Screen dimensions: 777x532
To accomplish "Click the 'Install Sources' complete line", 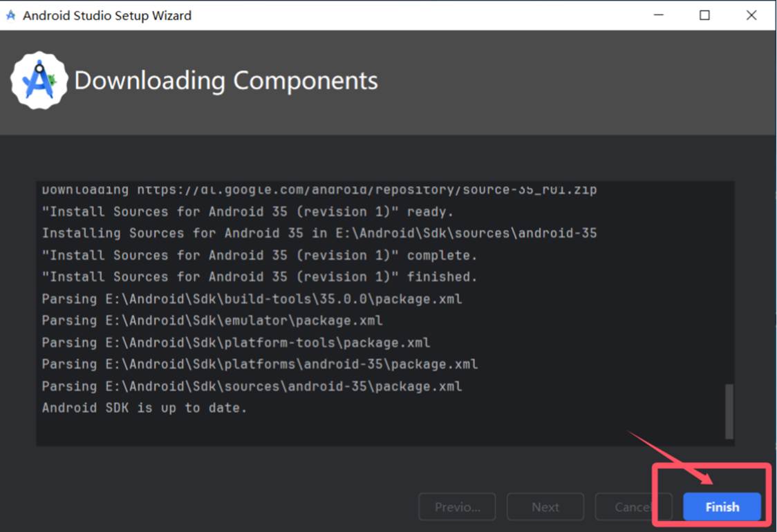I will 259,255.
